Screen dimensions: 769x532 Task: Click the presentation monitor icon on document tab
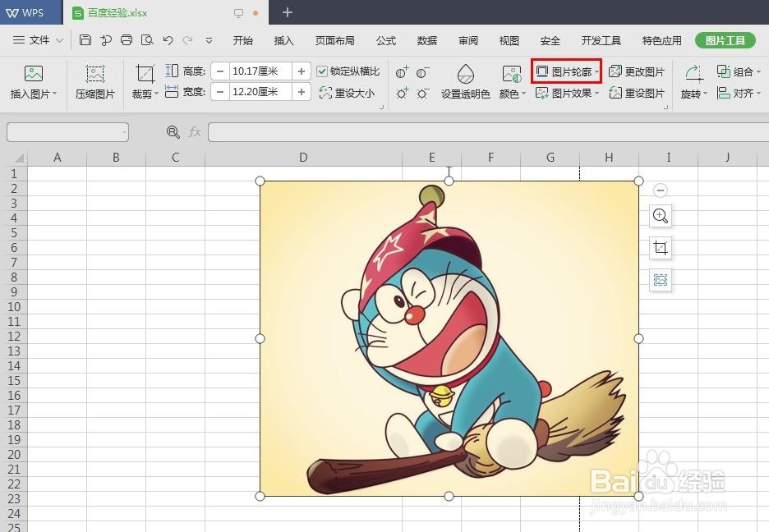238,13
